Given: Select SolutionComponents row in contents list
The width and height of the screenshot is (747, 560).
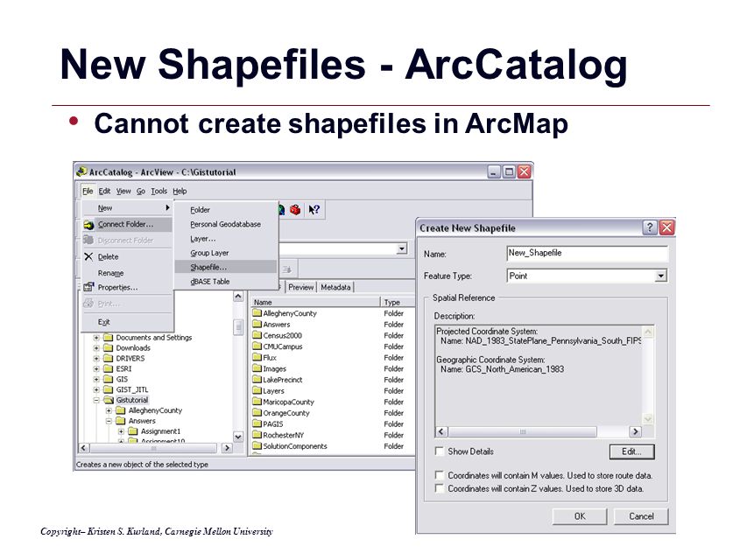Looking at the screenshot, I should (x=334, y=446).
